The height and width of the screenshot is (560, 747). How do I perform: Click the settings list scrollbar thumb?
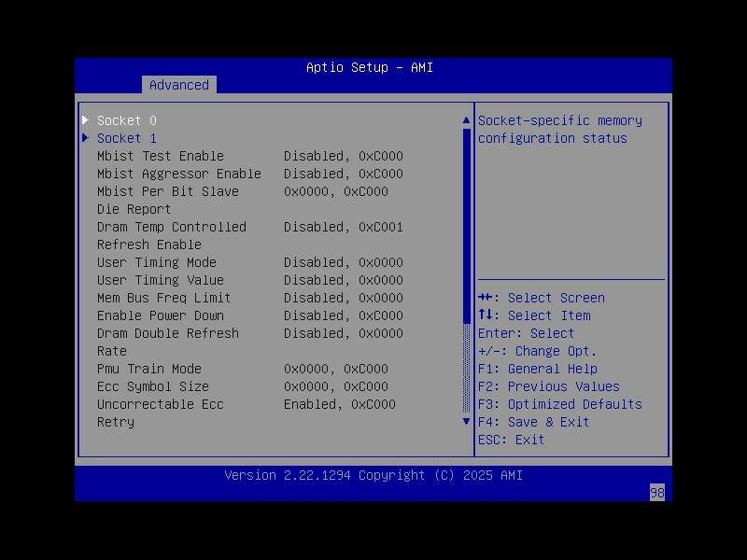click(466, 226)
